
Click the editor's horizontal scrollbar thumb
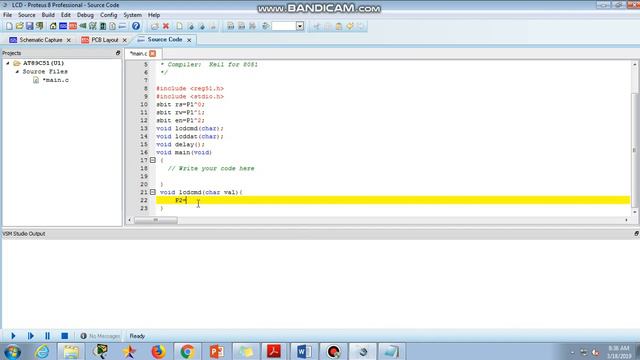pyautogui.click(x=156, y=220)
